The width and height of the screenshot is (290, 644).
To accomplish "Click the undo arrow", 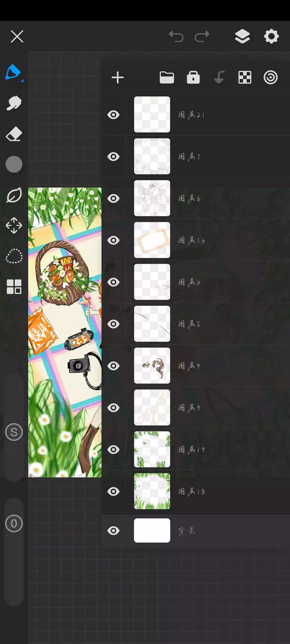I will coord(176,36).
